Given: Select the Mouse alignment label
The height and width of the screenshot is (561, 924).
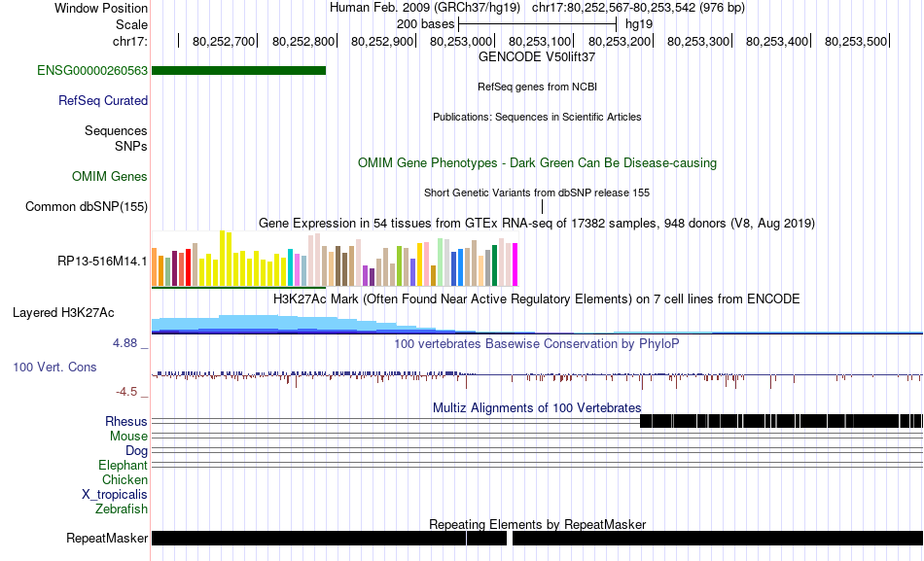Looking at the screenshot, I should (x=128, y=437).
